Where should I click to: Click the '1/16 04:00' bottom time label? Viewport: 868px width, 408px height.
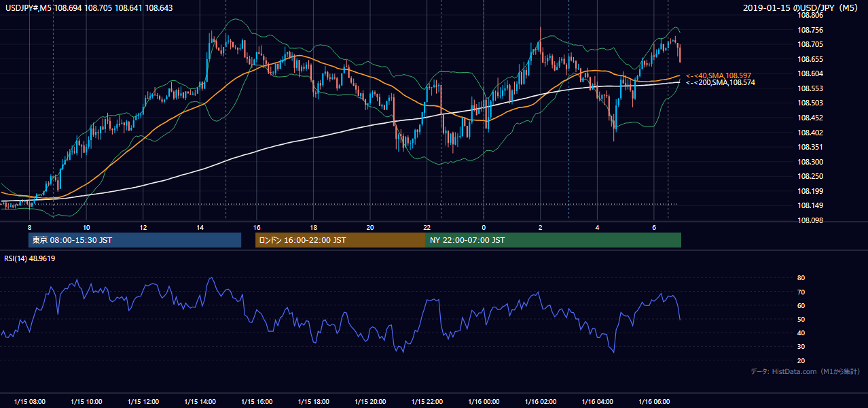coord(598,402)
